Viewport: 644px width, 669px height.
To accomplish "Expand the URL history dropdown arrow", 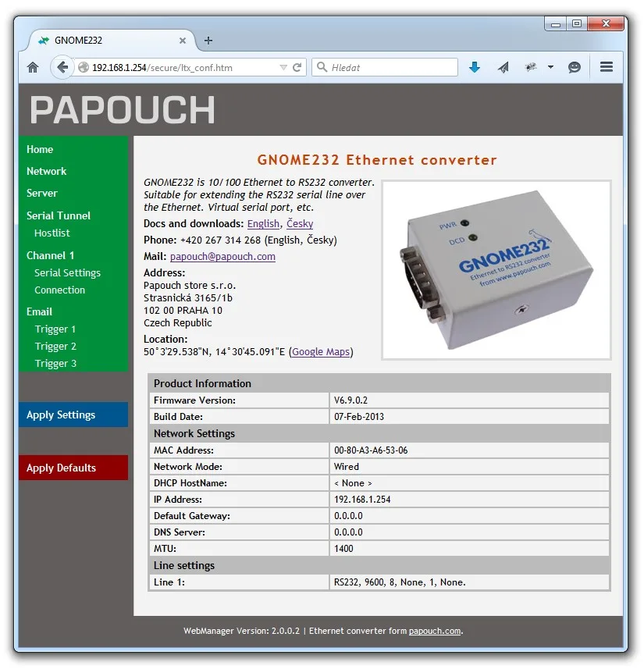I will tap(283, 67).
